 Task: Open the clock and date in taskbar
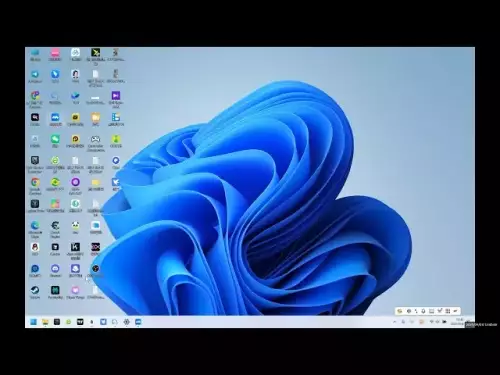(x=458, y=322)
